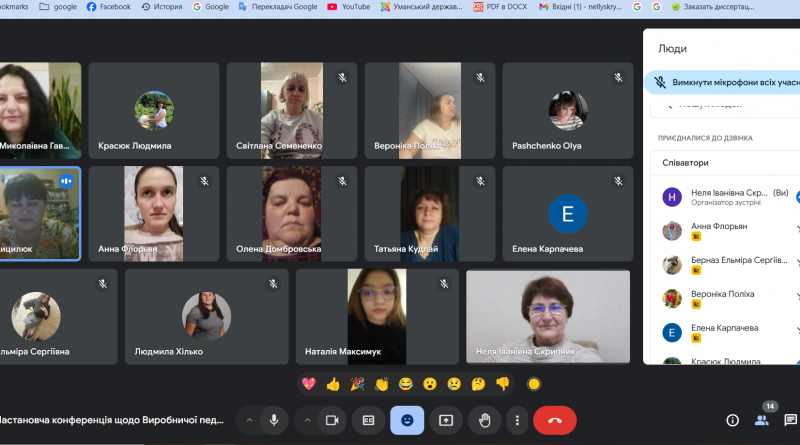Open the YouTube bookmark
Screen dimensions: 800x445
pos(349,7)
